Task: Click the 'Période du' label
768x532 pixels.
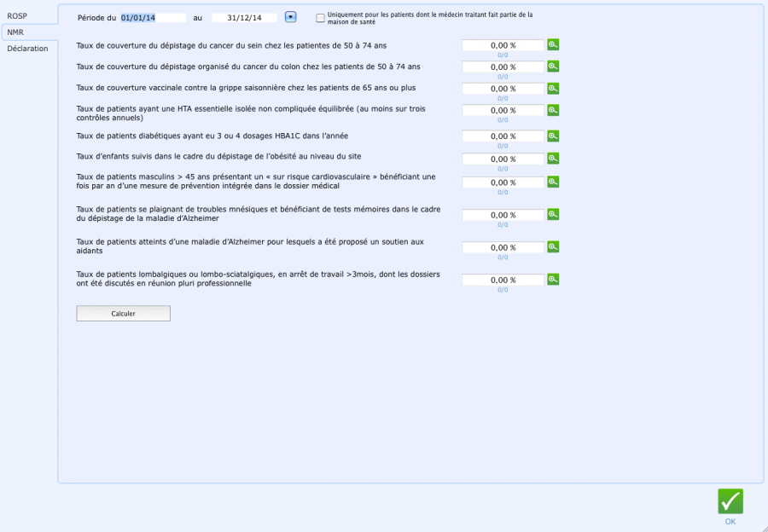Action: pos(96,18)
